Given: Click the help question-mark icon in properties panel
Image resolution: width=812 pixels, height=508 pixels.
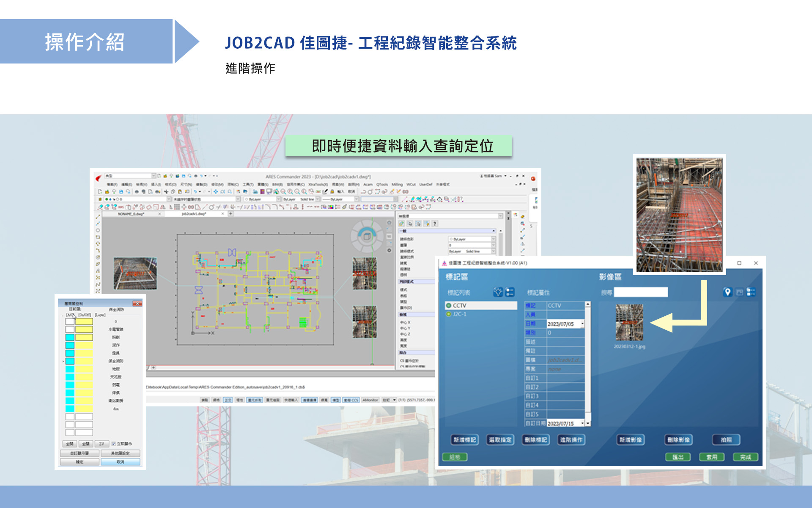Looking at the screenshot, I should pyautogui.click(x=435, y=224).
